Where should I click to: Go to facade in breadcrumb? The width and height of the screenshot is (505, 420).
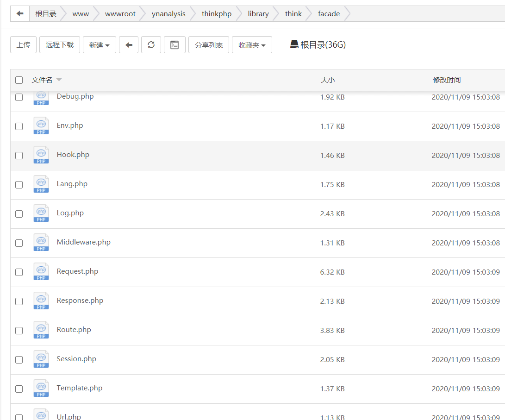(x=329, y=13)
